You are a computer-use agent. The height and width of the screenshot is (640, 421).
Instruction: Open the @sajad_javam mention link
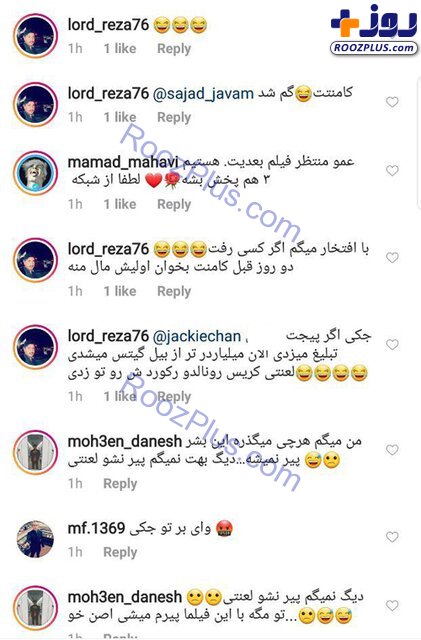[x=203, y=93]
